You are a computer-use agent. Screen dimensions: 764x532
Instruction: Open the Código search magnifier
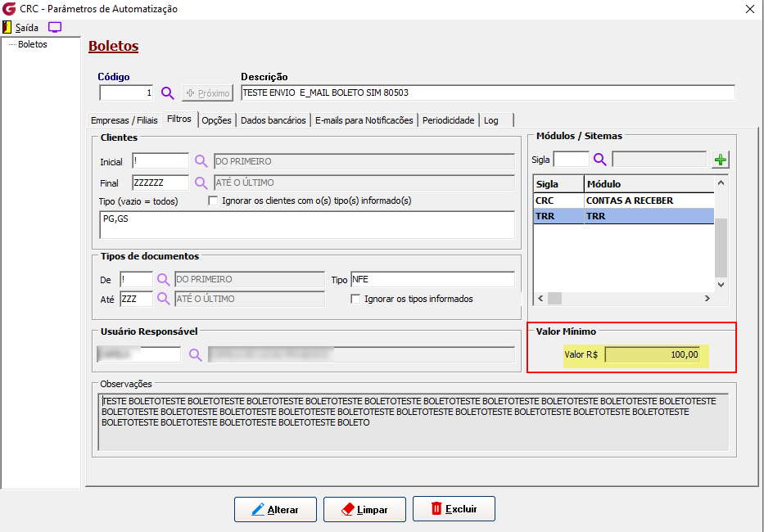(168, 93)
